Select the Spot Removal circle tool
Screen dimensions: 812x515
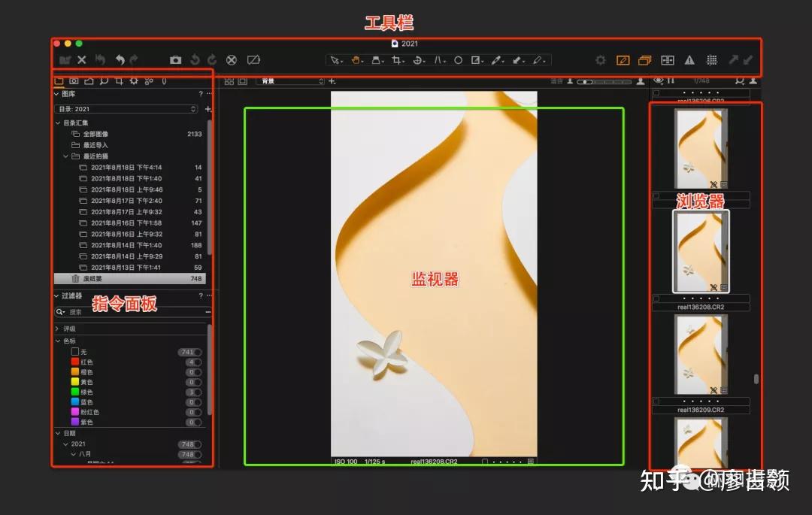point(458,60)
